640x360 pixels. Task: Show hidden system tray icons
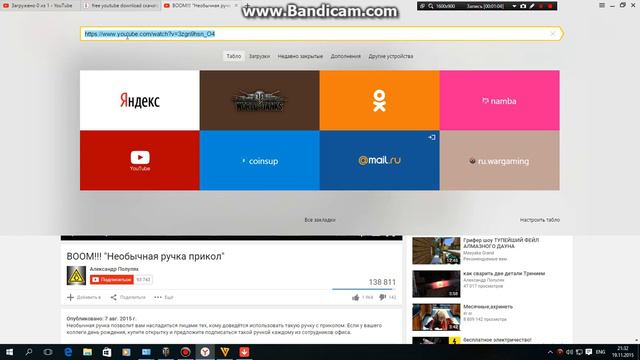550,352
